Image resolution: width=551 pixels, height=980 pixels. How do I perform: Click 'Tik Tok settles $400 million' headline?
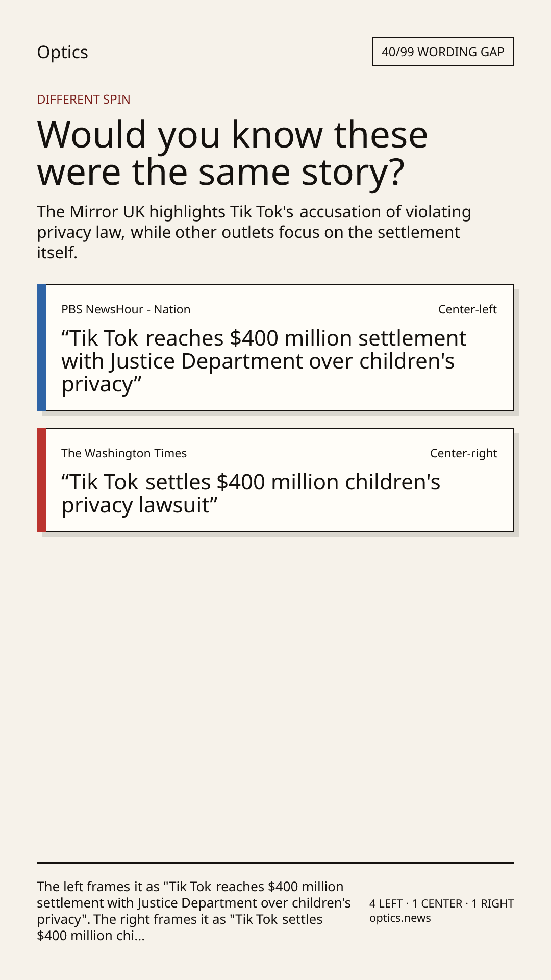click(x=251, y=494)
